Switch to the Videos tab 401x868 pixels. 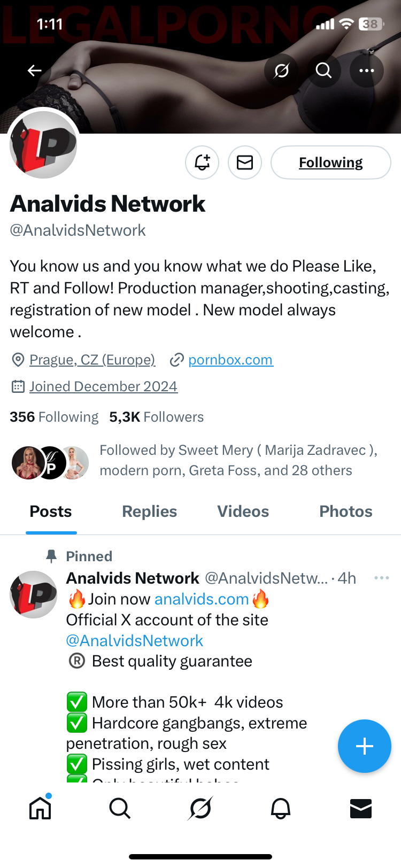point(243,511)
